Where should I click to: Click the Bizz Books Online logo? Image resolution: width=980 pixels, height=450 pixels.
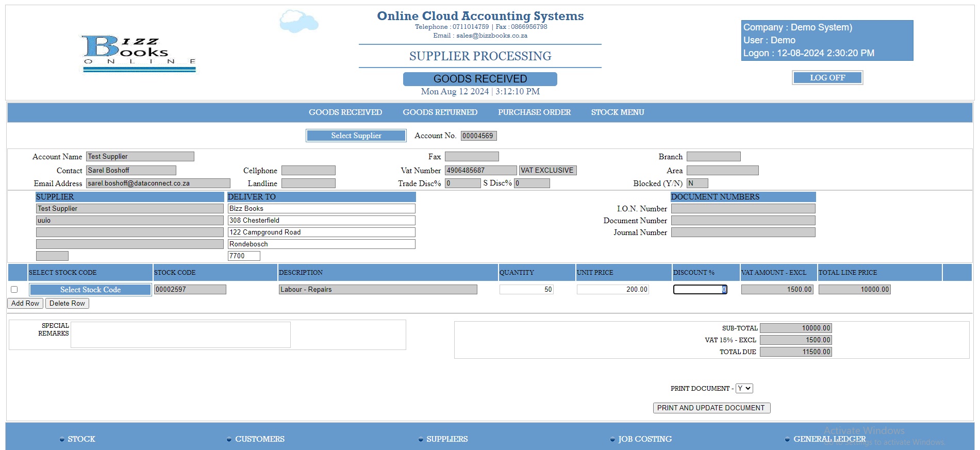point(139,53)
